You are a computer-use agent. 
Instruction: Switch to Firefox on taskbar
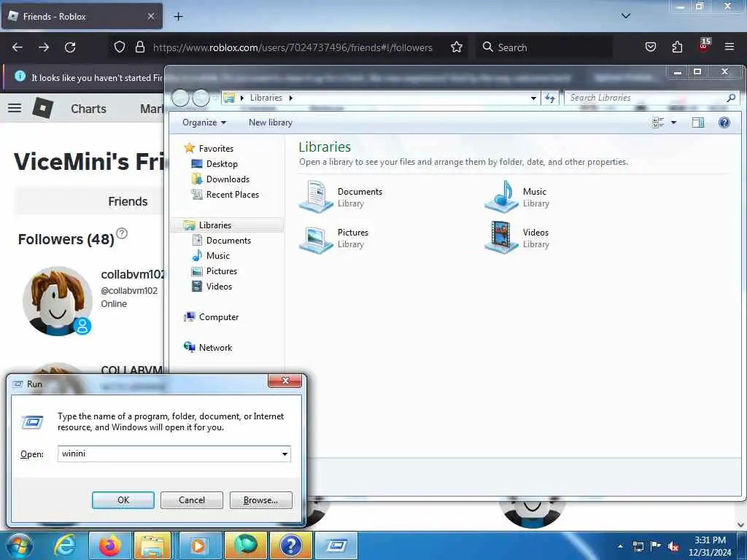(x=110, y=545)
